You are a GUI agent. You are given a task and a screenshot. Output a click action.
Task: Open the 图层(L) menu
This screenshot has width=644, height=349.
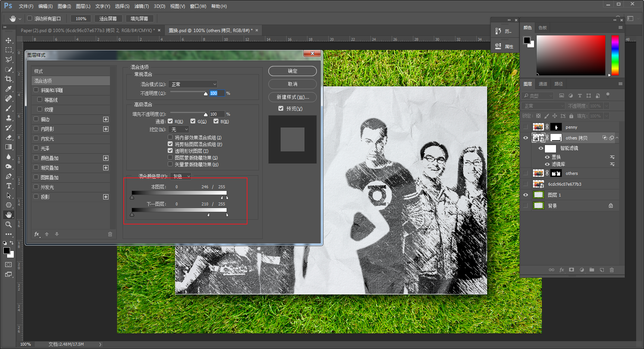(83, 6)
